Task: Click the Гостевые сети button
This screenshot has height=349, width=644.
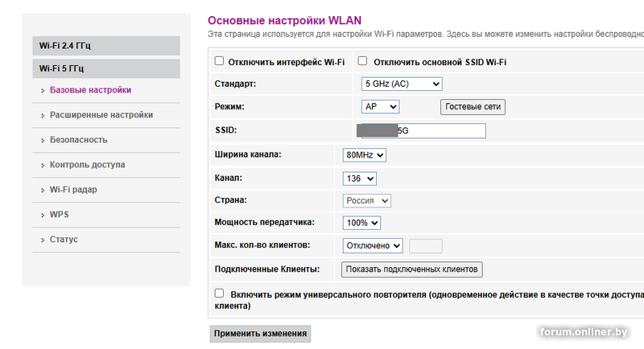Action: click(473, 106)
